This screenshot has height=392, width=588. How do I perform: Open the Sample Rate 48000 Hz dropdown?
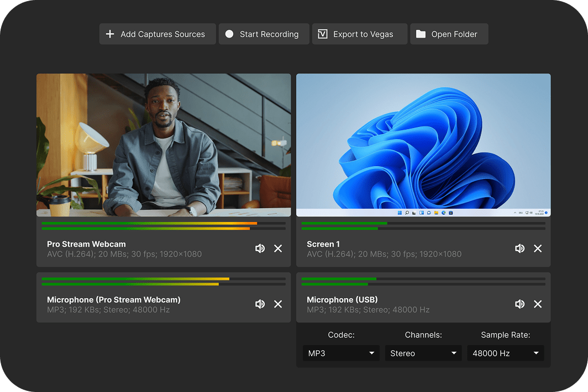(x=506, y=353)
